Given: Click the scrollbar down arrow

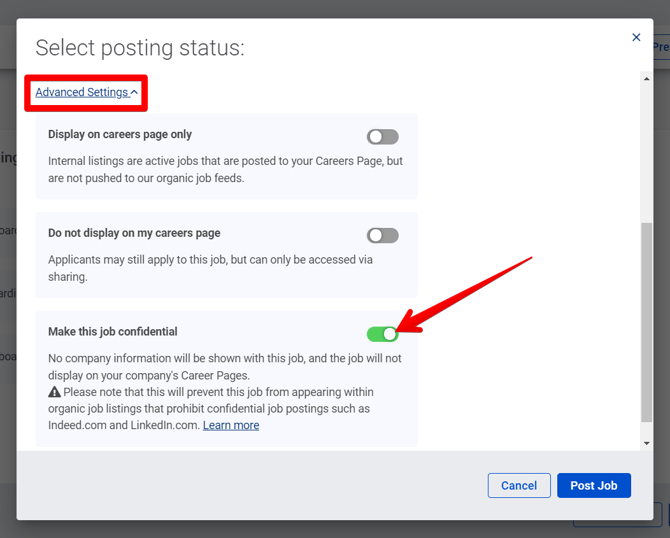Looking at the screenshot, I should pos(646,443).
